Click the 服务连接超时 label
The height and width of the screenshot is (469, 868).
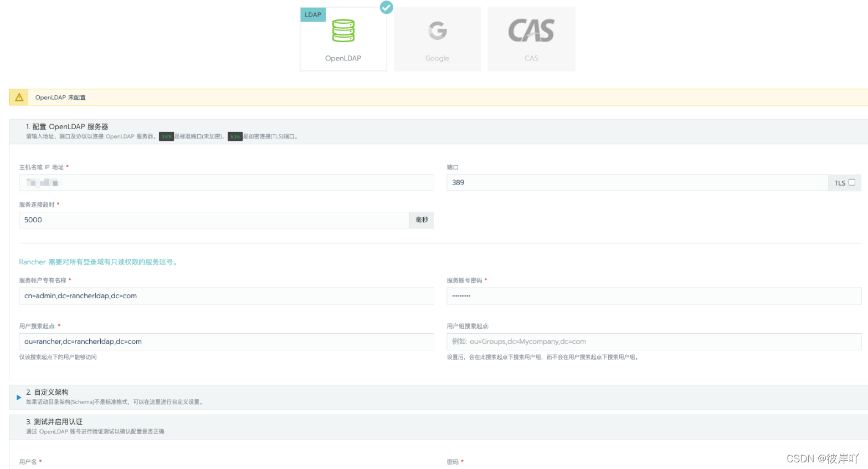tap(37, 205)
